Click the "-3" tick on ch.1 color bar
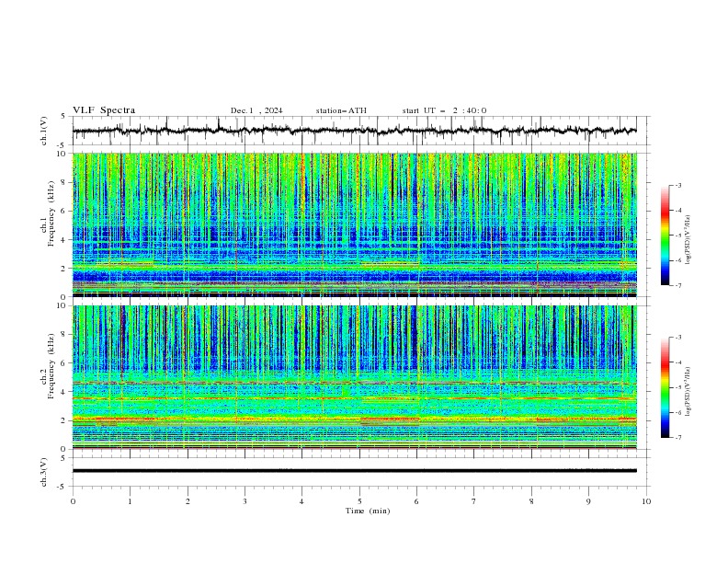Image resolution: width=728 pixels, height=563 pixels. 677,185
